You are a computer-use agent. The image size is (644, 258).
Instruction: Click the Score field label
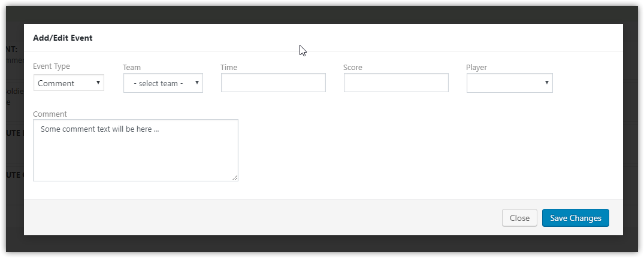[353, 67]
